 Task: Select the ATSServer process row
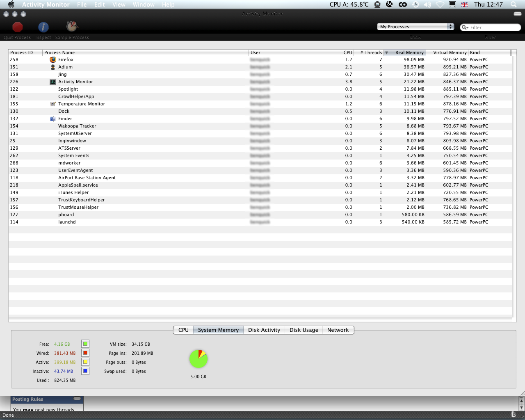[x=260, y=148]
